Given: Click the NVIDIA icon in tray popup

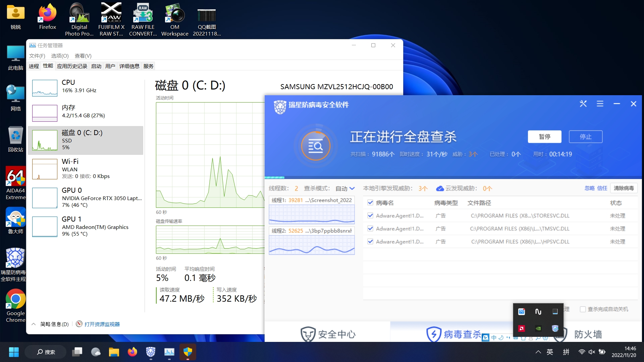Looking at the screenshot, I should tap(538, 328).
